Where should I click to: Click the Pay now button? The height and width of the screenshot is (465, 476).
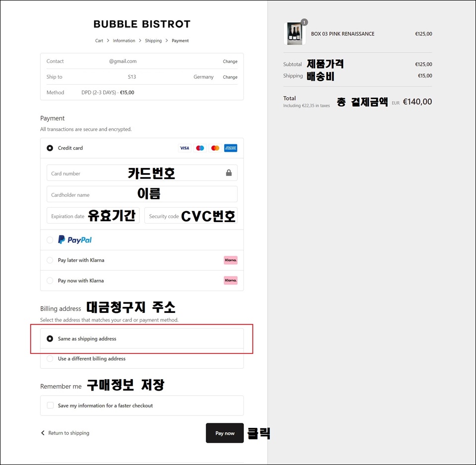(225, 433)
